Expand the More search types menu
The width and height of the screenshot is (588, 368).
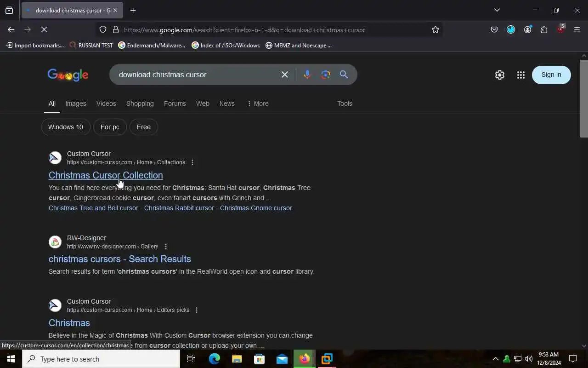(258, 103)
